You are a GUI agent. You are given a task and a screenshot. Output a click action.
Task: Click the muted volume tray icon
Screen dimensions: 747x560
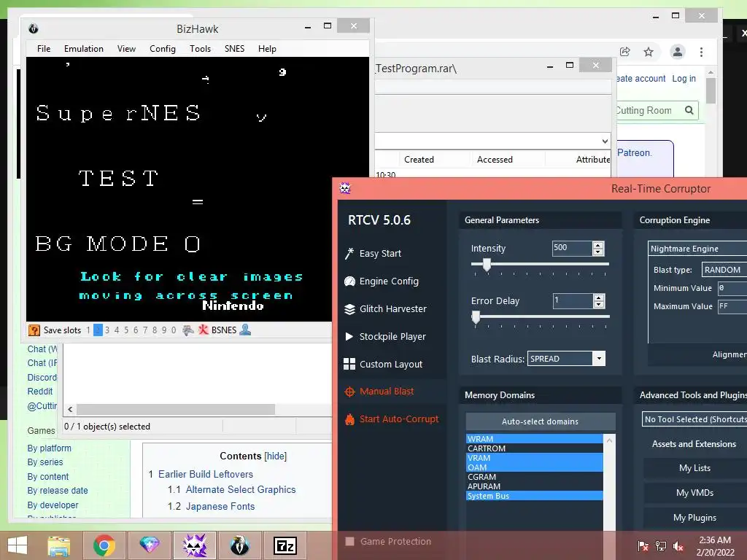[x=678, y=546]
